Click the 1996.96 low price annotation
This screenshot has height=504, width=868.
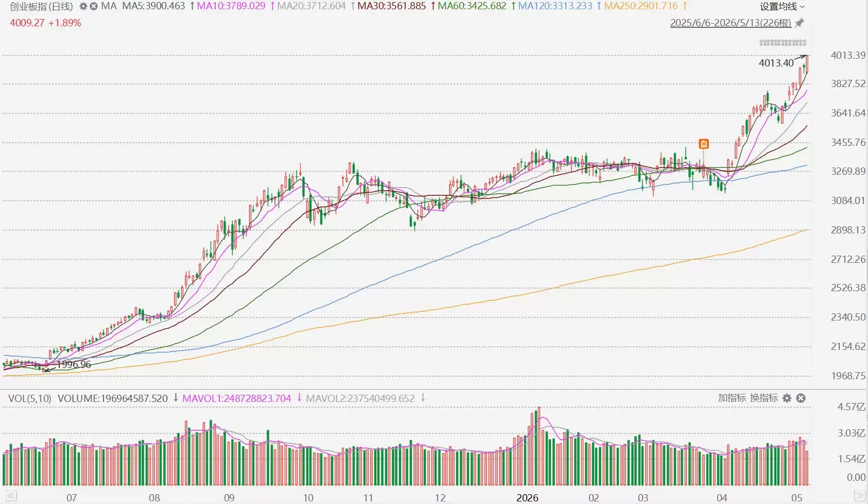[x=74, y=364]
